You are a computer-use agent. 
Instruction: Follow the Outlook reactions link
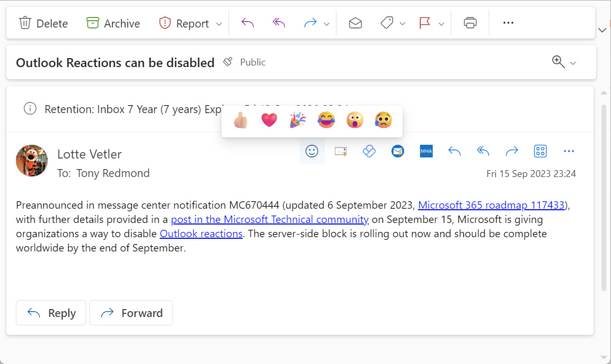[201, 234]
